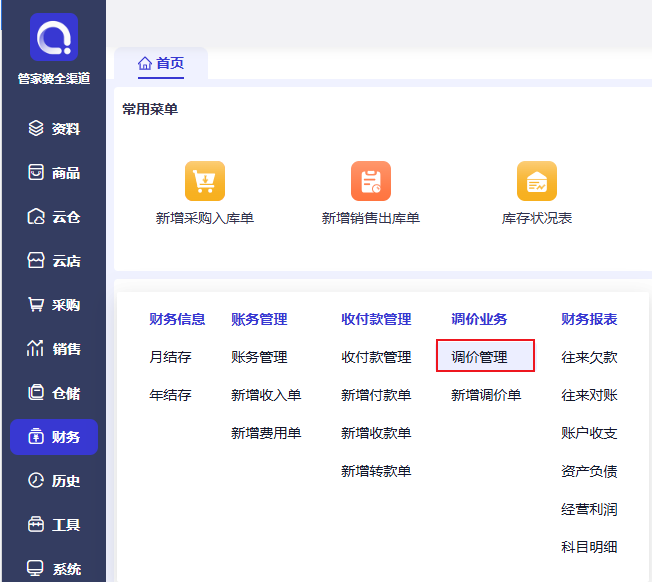Image resolution: width=652 pixels, height=582 pixels.
Task: Switch to the 首页 tab
Action: tap(161, 63)
